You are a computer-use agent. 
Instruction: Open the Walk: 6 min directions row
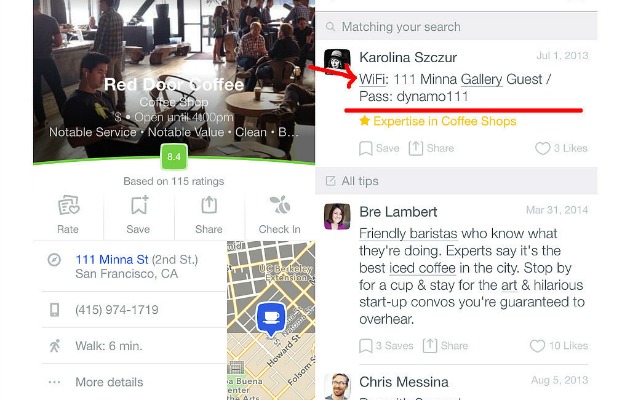coord(134,346)
